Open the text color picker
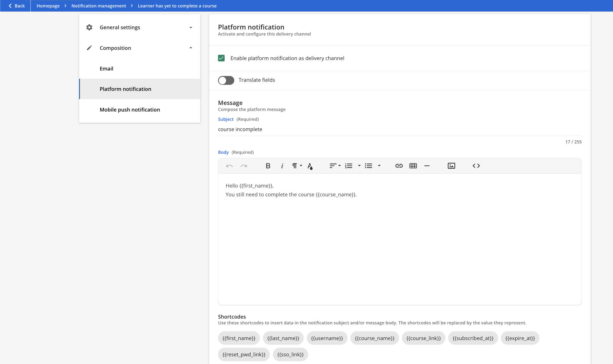Image resolution: width=613 pixels, height=364 pixels. pyautogui.click(x=310, y=166)
